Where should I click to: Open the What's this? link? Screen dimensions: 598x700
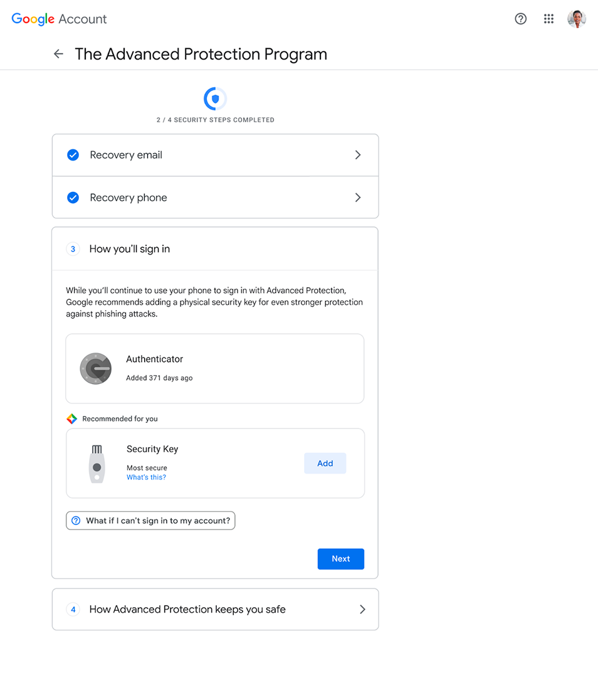coord(146,477)
